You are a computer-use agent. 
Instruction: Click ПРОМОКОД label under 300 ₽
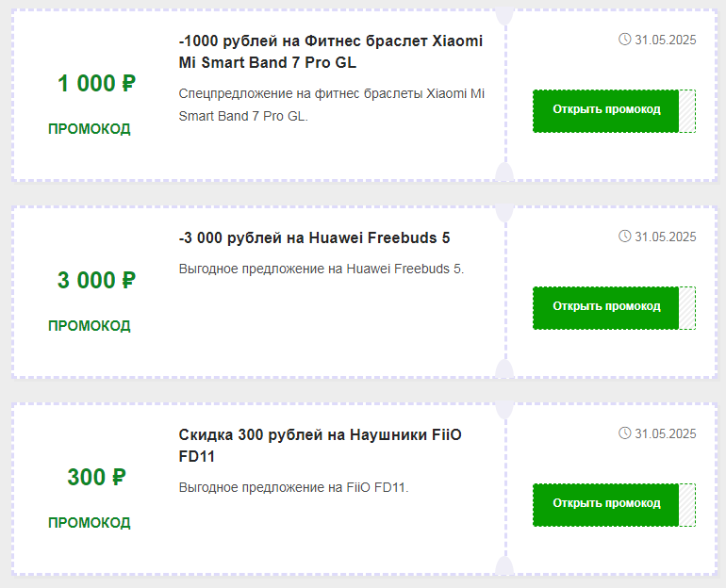click(90, 523)
